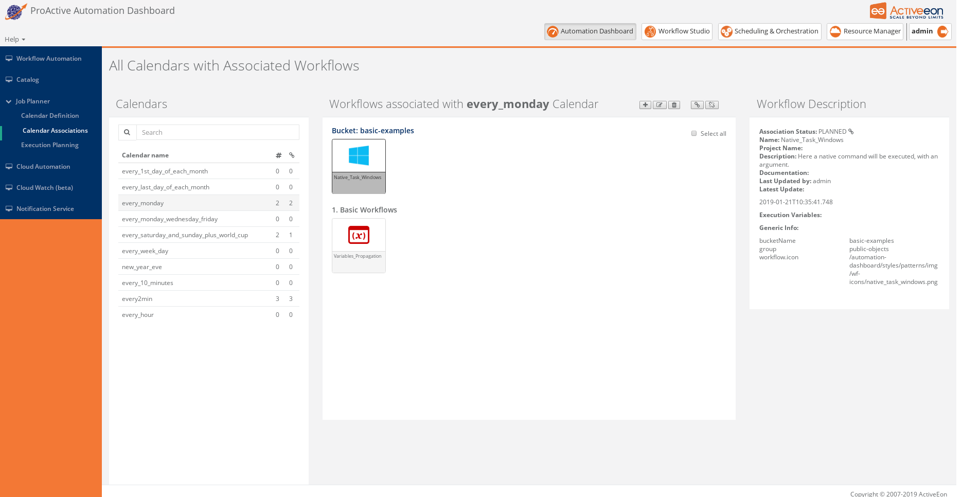This screenshot has width=980, height=497.
Task: Check the Select all checkbox
Action: point(694,133)
